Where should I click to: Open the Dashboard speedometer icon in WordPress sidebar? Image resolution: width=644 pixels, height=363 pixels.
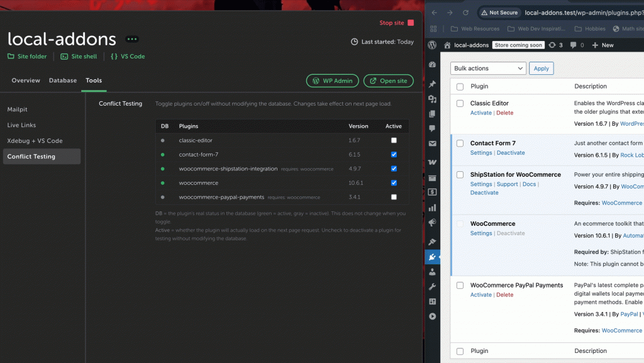coord(432,65)
